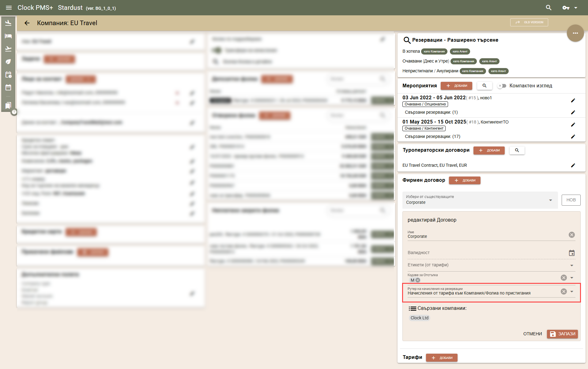Click the departures plane icon in sidebar
588x369 pixels.
click(8, 49)
